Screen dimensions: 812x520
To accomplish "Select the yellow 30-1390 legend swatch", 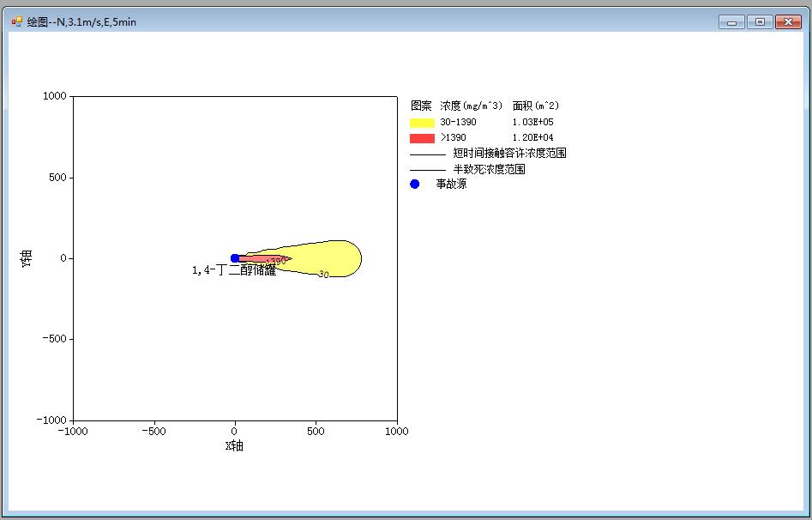I will (x=422, y=123).
